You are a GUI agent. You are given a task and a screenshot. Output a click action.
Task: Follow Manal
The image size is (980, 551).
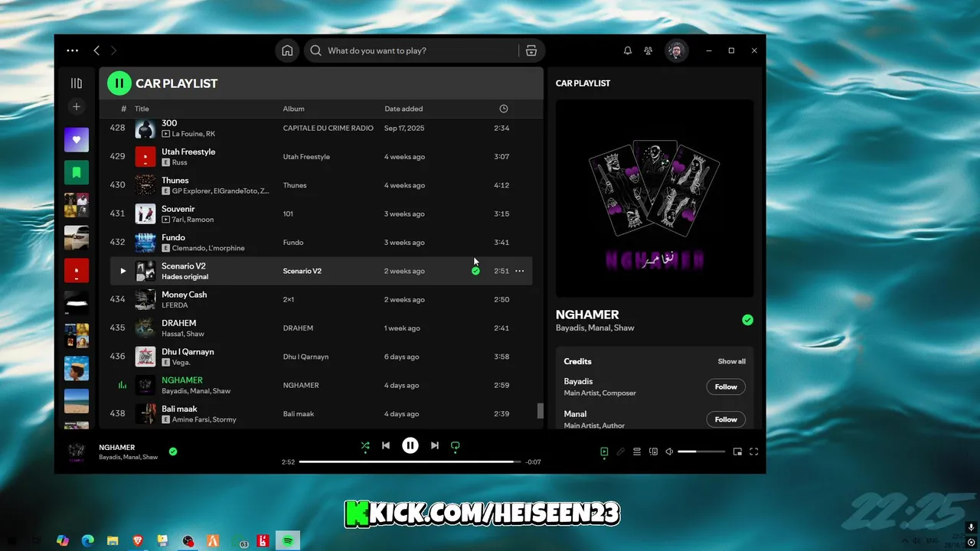[726, 419]
